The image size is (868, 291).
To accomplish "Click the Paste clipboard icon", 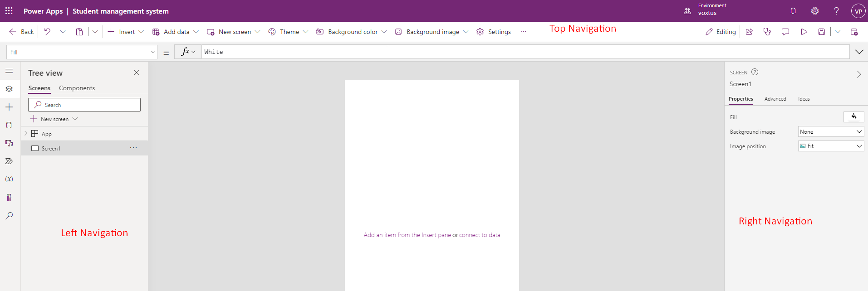I will pos(79,32).
